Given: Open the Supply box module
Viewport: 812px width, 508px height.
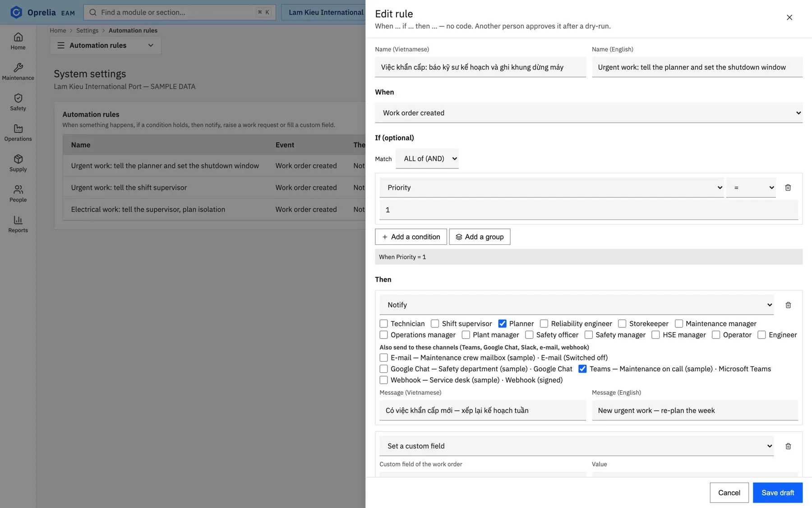Looking at the screenshot, I should tap(18, 163).
